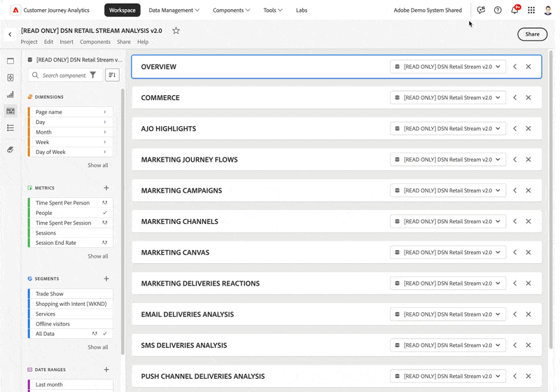Viewport: 560px width, 392px height.
Task: Show all metrics
Action: 98,256
